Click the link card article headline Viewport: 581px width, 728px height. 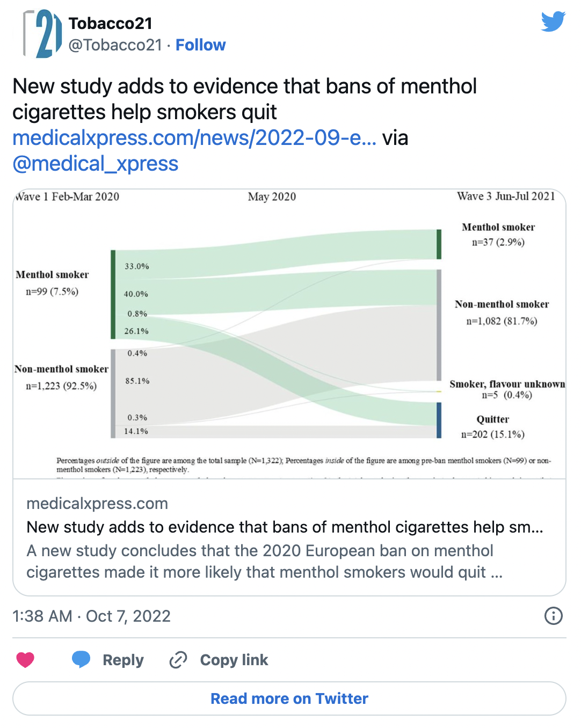tap(285, 527)
